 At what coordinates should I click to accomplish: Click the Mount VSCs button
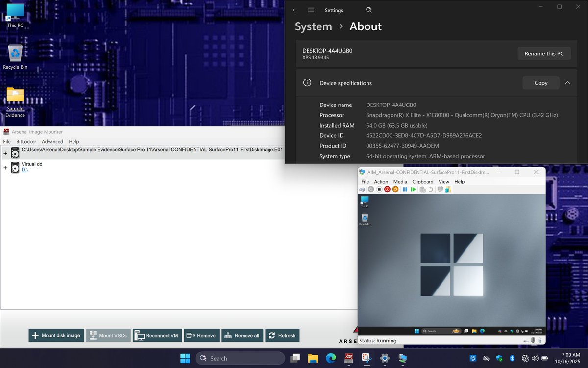click(x=108, y=336)
